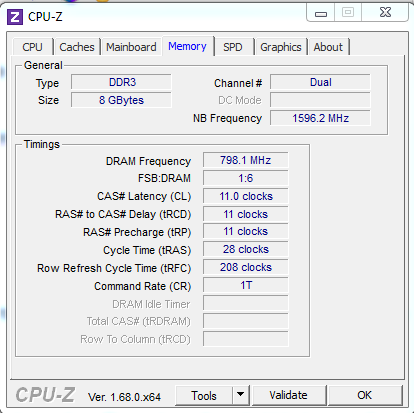Click the Validate button
Screen dimensions: 414x416
pos(288,395)
